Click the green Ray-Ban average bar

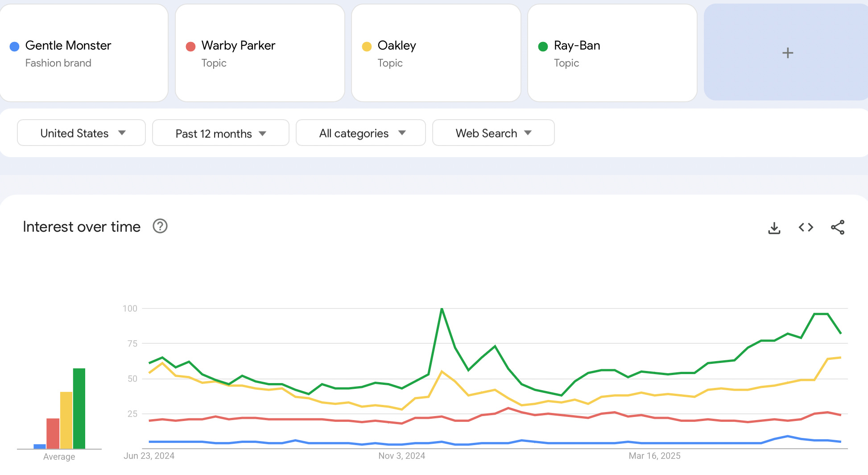pyautogui.click(x=79, y=408)
